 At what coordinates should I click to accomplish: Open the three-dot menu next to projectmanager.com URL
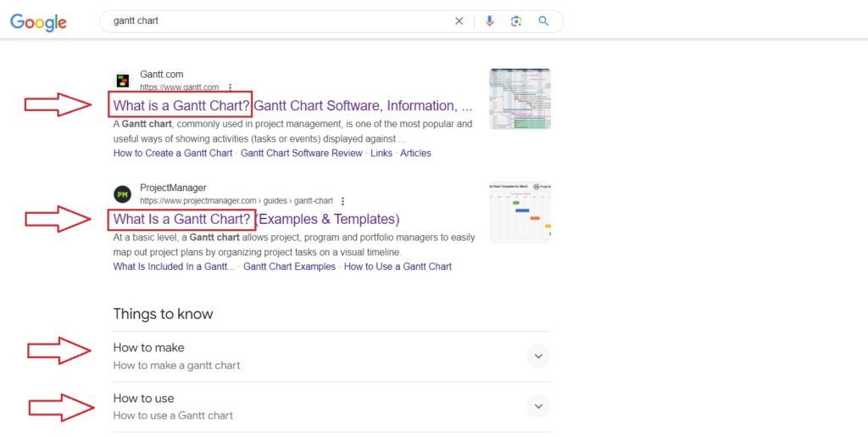(342, 201)
